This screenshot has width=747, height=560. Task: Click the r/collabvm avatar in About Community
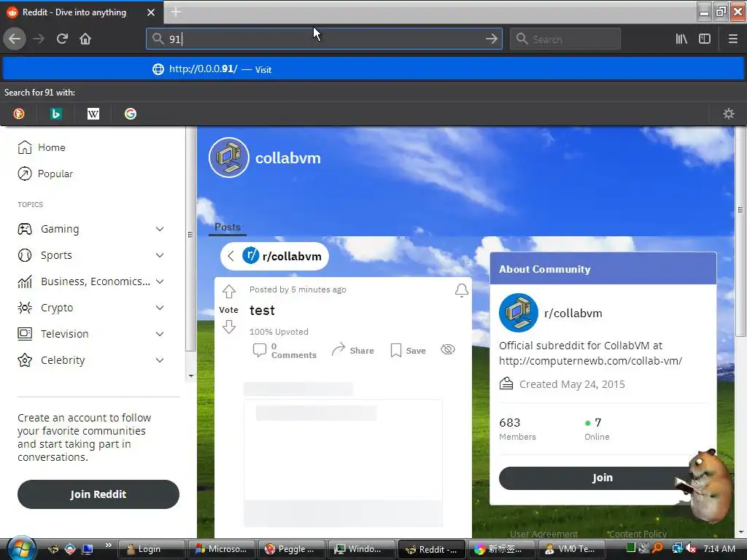point(519,313)
